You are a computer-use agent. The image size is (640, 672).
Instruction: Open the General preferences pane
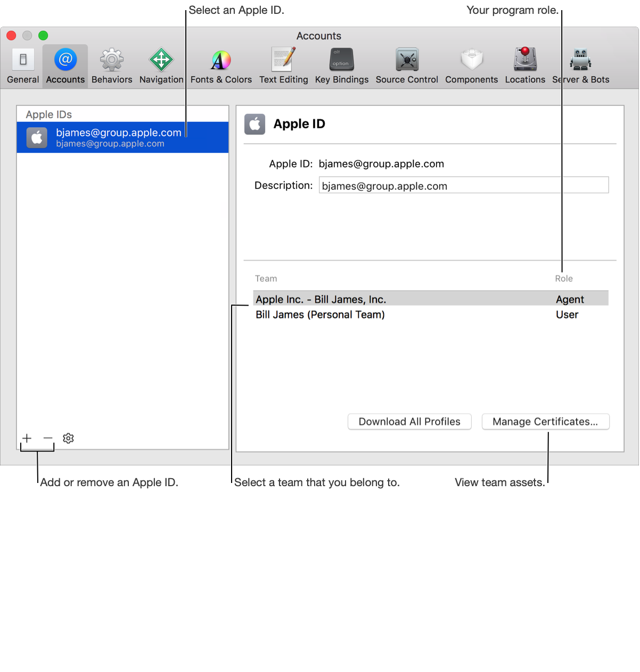(x=23, y=66)
